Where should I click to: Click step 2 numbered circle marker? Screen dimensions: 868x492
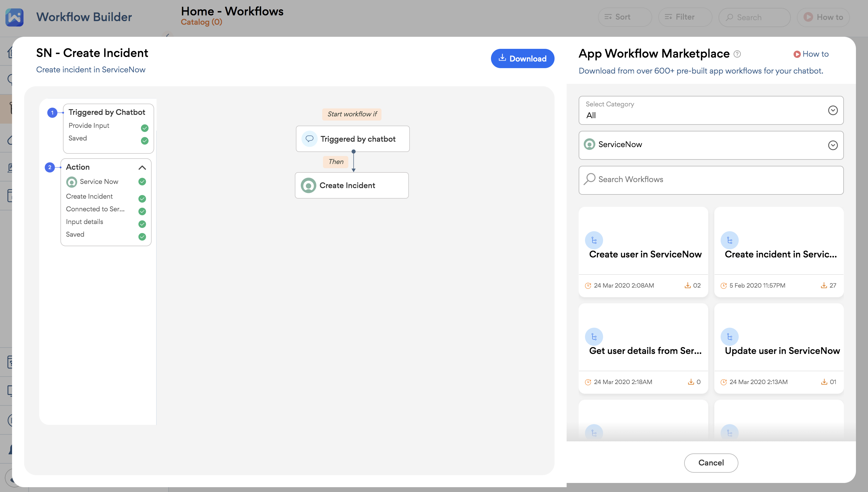coord(50,167)
